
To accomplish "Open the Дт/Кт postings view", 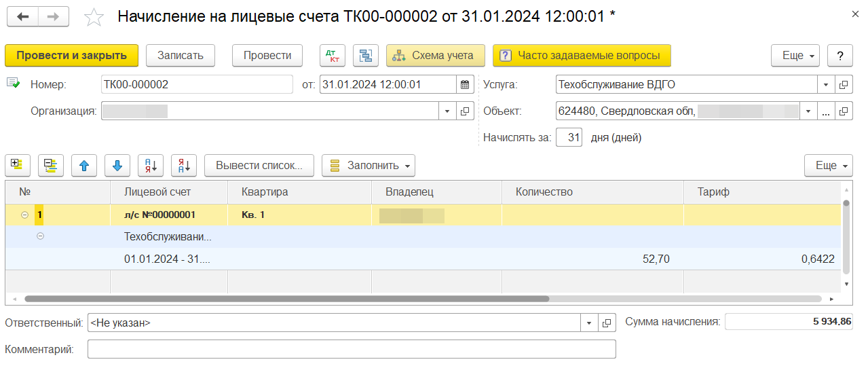I will point(333,56).
